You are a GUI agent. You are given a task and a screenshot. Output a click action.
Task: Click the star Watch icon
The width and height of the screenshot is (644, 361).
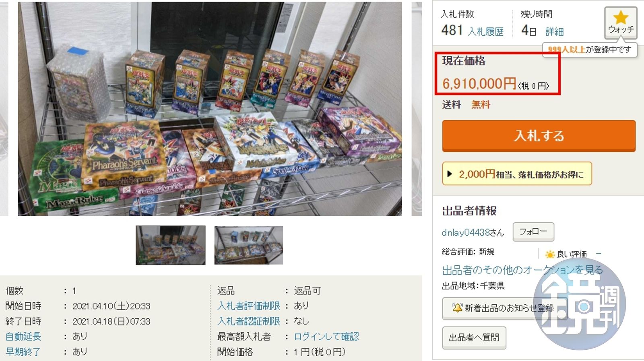(621, 18)
